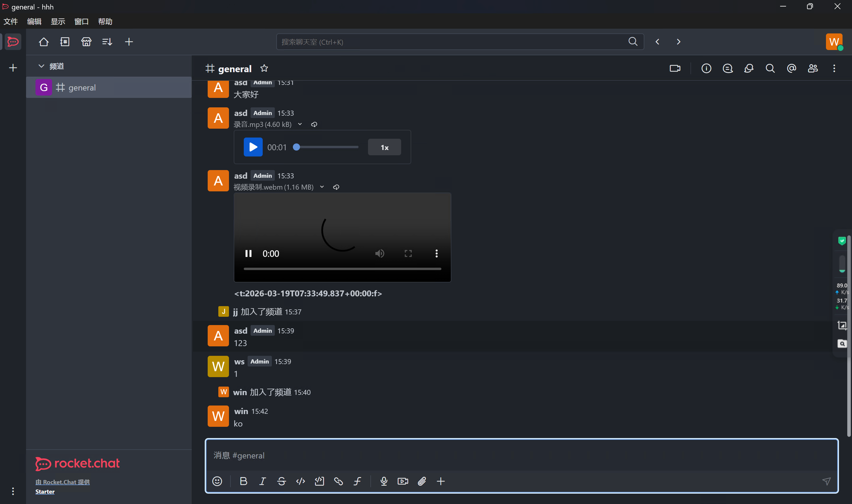Open the 编辑 menu
This screenshot has height=504, width=852.
(34, 22)
